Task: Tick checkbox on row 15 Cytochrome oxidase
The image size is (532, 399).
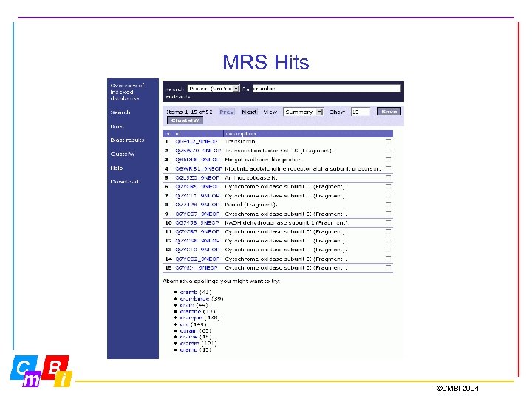Action: pyautogui.click(x=388, y=267)
